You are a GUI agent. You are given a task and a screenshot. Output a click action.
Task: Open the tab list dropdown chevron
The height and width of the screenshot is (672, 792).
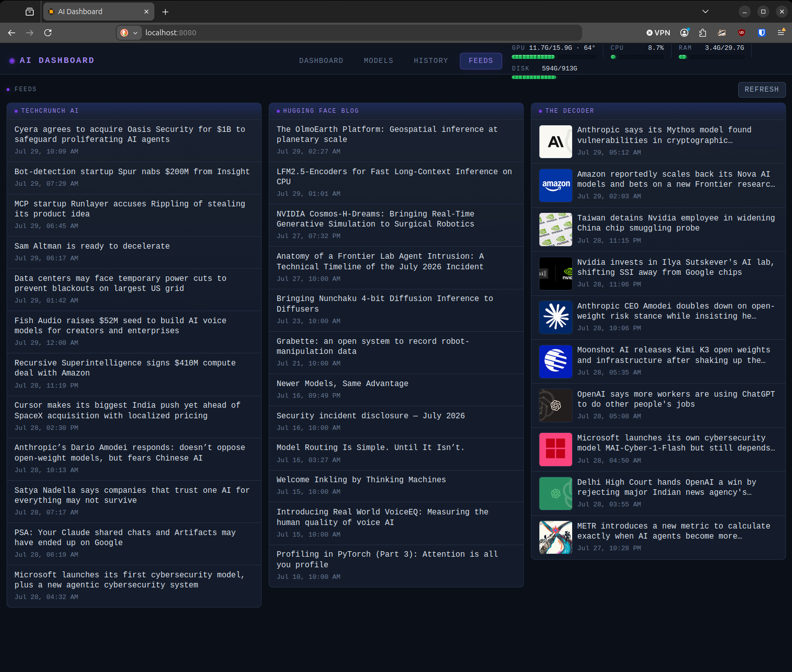click(705, 12)
